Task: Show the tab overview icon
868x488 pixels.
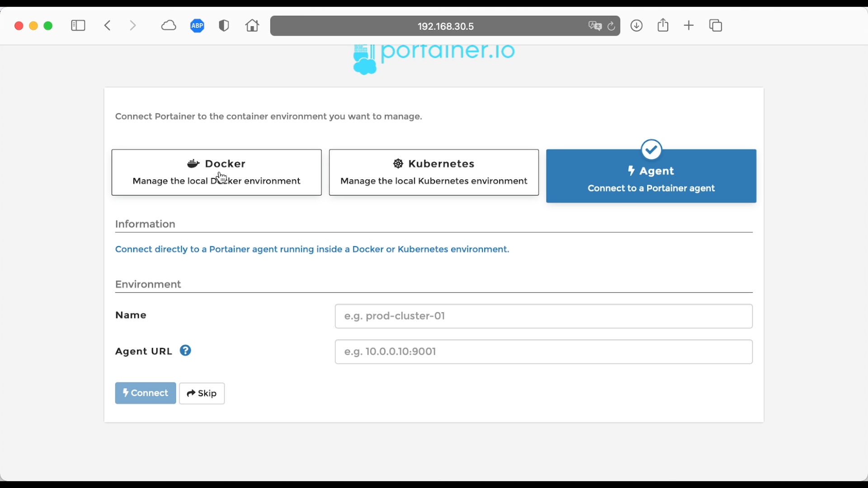Action: (716, 26)
